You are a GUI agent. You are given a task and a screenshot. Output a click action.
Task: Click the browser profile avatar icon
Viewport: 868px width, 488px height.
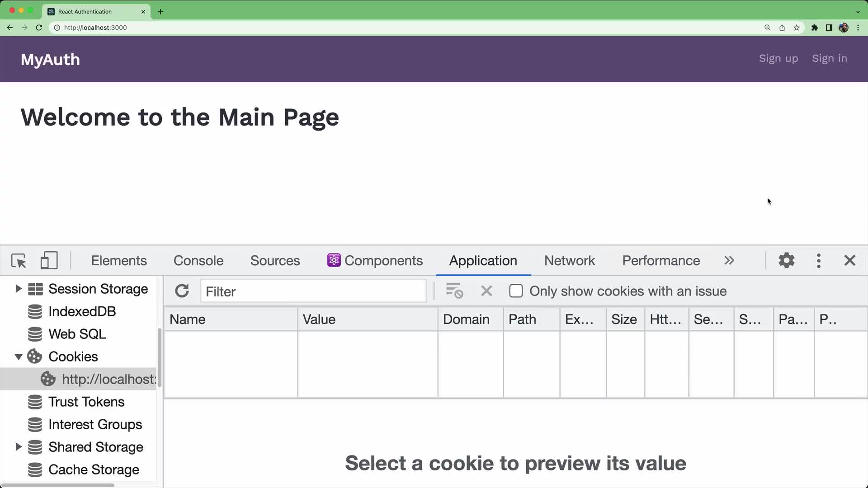click(x=844, y=28)
